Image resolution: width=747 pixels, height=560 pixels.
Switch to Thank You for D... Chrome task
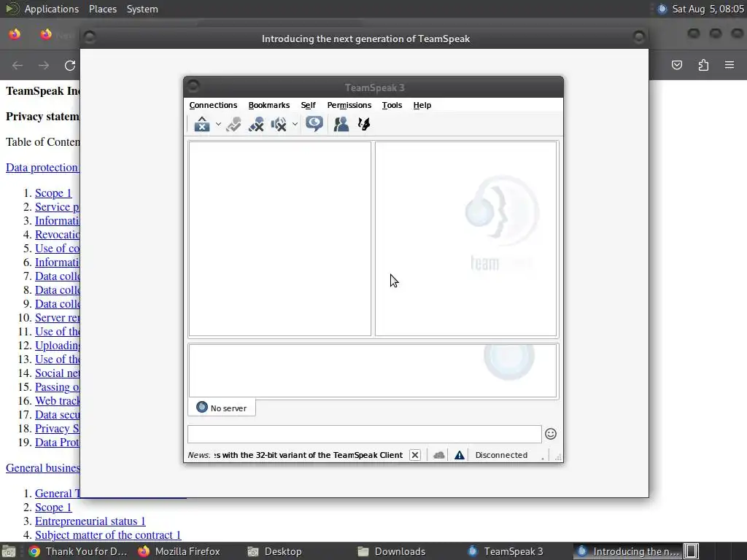pos(78,551)
